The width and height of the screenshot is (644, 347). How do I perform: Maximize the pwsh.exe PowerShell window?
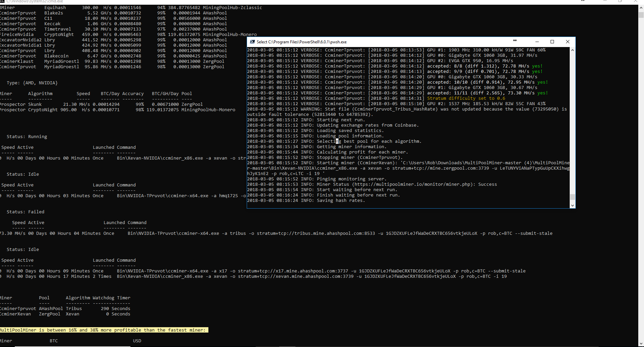tap(552, 42)
